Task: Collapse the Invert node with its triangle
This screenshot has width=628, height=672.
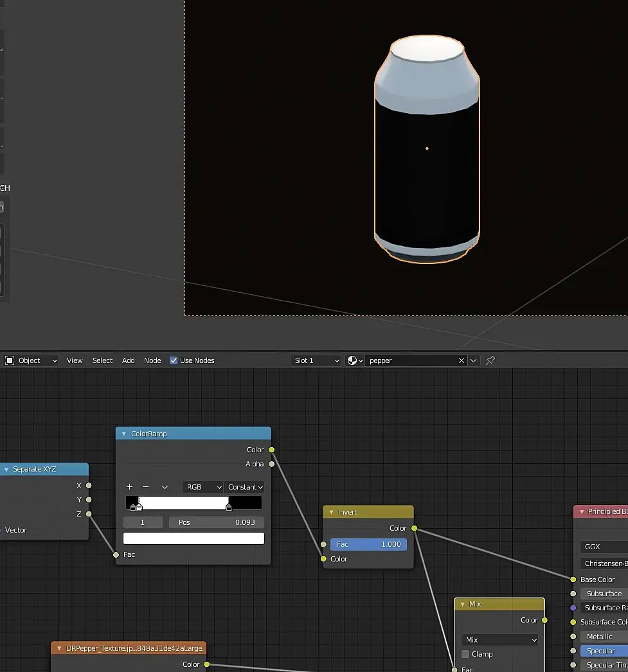Action: (331, 512)
